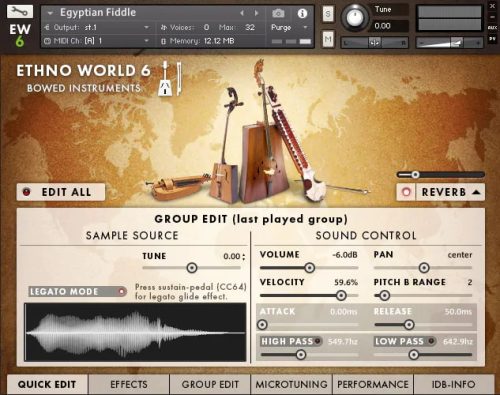The height and width of the screenshot is (395, 500).
Task: Toggle the reverb power button
Action: (406, 192)
